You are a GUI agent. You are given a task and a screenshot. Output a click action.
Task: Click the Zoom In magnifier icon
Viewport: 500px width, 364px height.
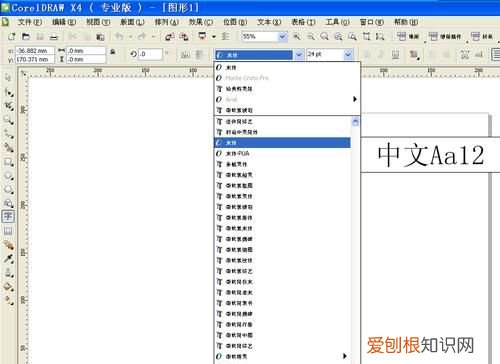(x=296, y=36)
